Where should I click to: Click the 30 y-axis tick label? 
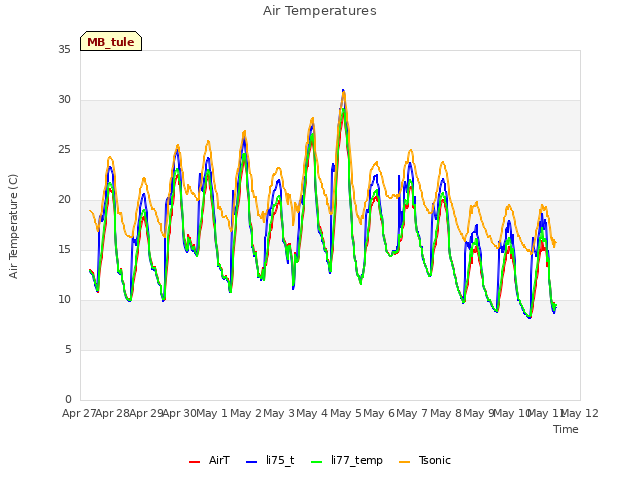(x=64, y=100)
